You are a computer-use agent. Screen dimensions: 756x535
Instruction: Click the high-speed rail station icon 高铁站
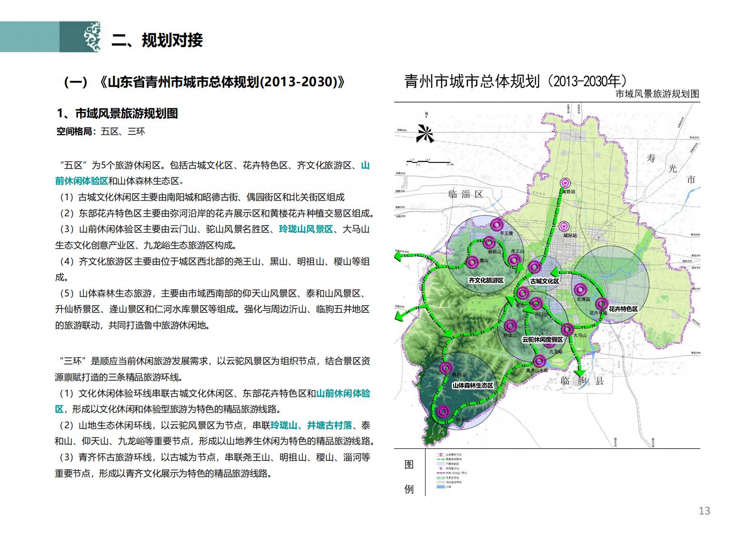click(x=566, y=183)
